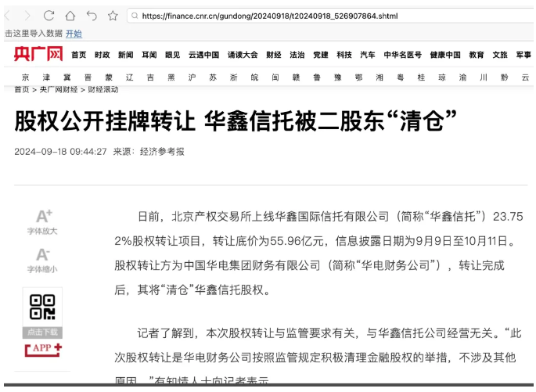536x392 pixels.
Task: Select the 皖 region link
Action: (x=254, y=77)
